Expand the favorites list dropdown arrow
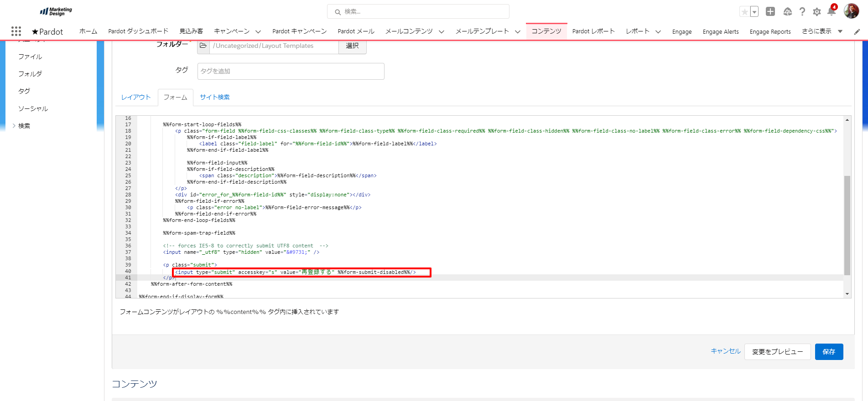Screen dimensions: 868x401 (x=754, y=12)
